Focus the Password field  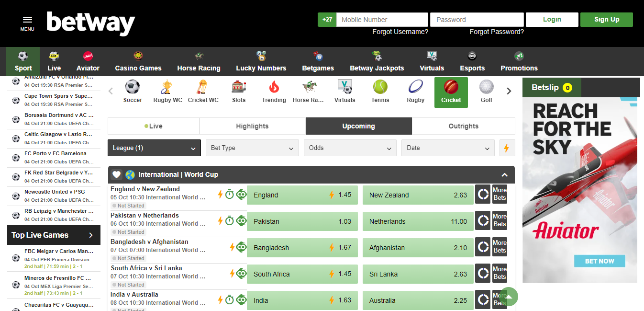(x=477, y=20)
